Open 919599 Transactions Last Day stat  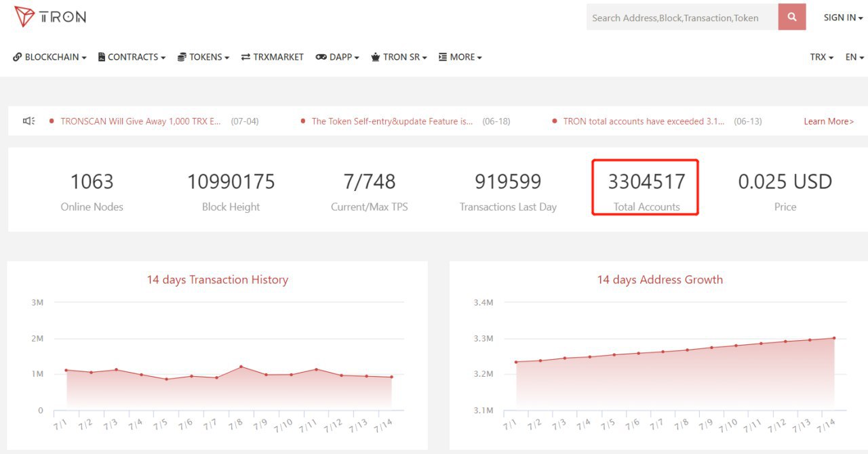pos(508,192)
